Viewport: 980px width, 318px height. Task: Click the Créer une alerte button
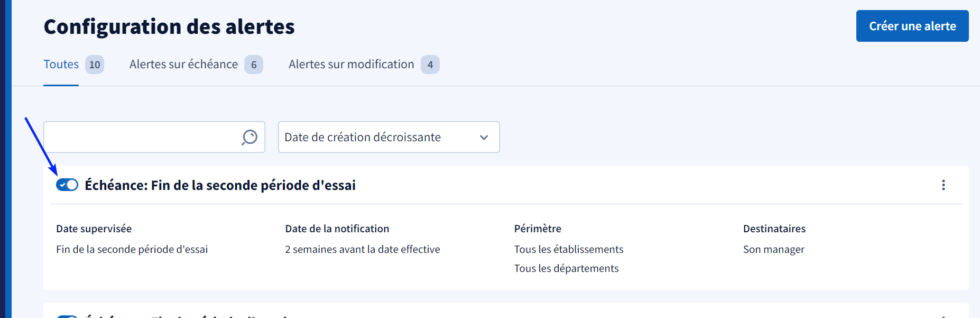coord(912,26)
